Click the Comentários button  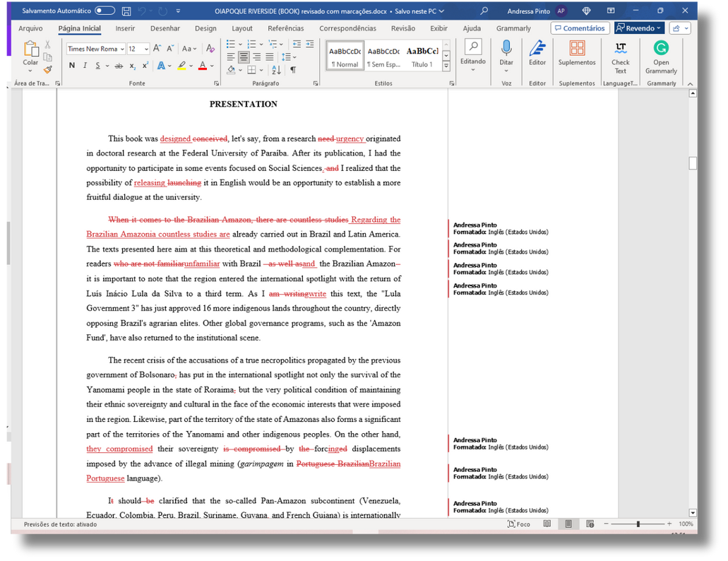[579, 28]
